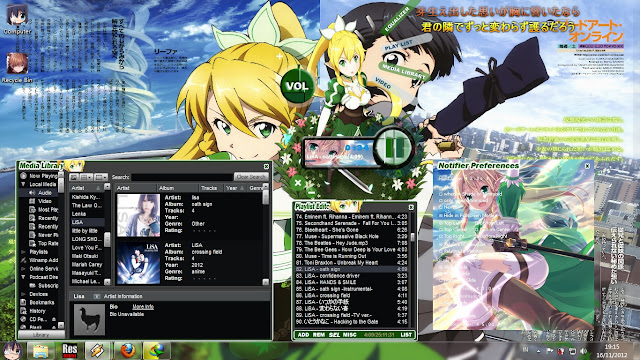Toggle Hide in Fullscreen Mode checkbox

pos(441,215)
